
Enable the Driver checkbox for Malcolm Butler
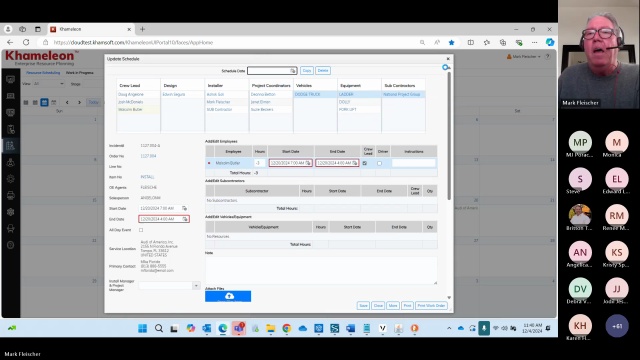380,163
